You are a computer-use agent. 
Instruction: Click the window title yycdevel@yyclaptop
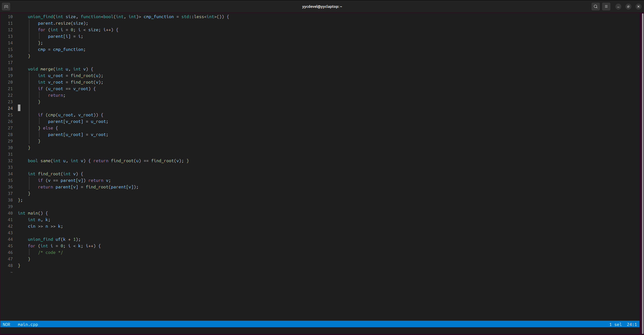click(x=322, y=7)
